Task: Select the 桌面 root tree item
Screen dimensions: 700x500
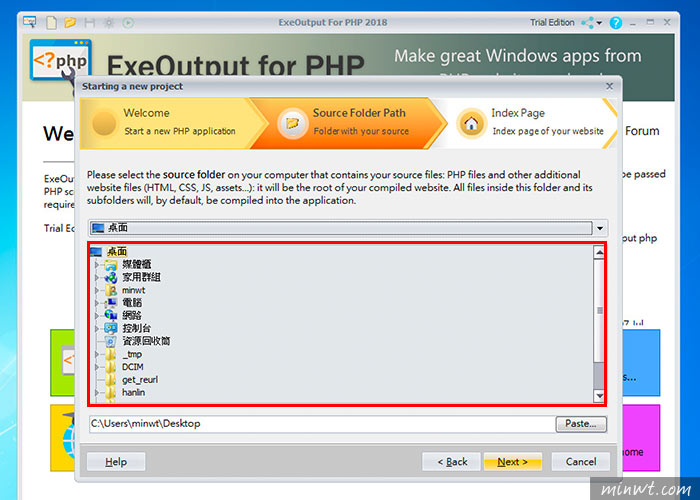Action: [x=117, y=251]
